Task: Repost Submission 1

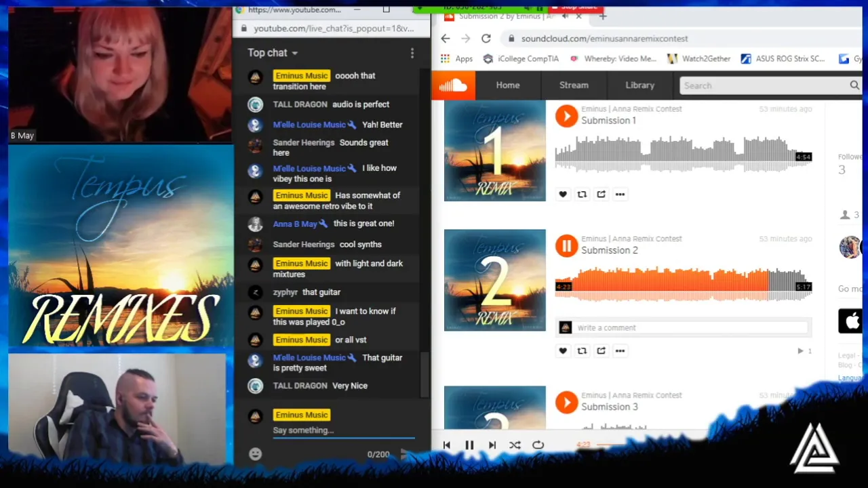Action: tap(582, 195)
